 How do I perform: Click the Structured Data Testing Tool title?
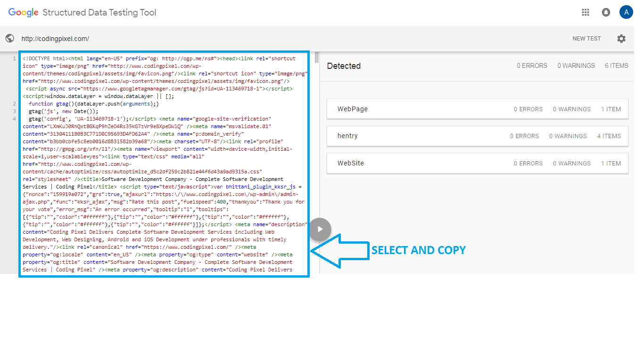pos(99,13)
